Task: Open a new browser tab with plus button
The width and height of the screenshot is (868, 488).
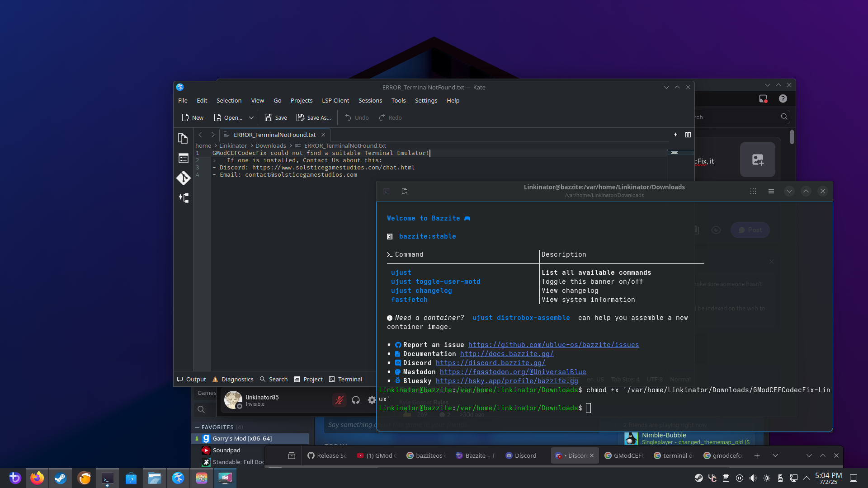Action: pos(757,455)
